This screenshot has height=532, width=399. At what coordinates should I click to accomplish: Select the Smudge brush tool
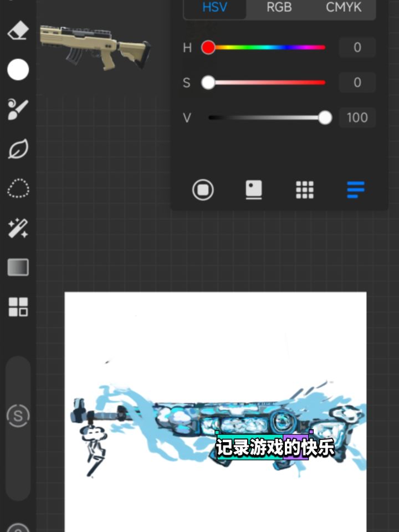point(18,109)
